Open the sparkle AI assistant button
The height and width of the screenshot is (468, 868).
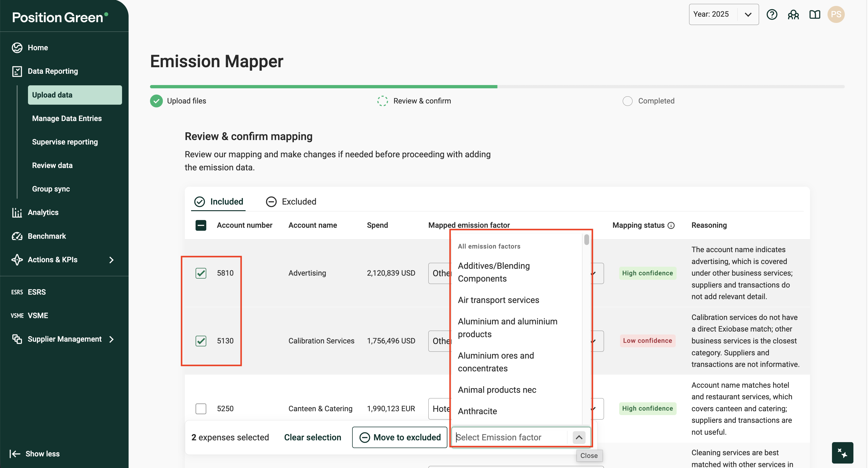tap(842, 453)
